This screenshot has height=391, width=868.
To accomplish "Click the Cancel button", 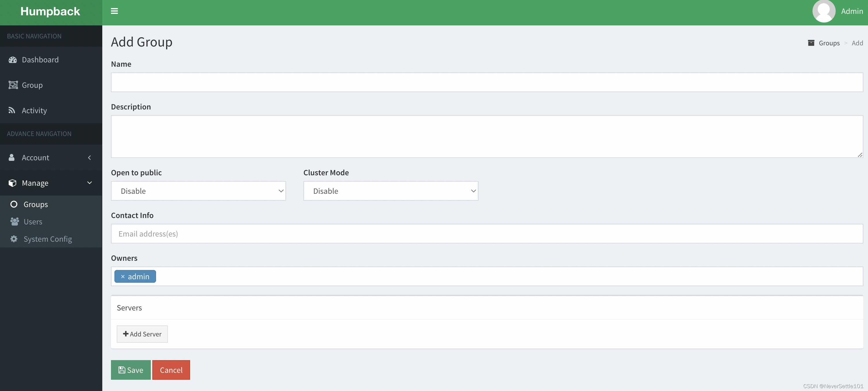I will coord(172,369).
